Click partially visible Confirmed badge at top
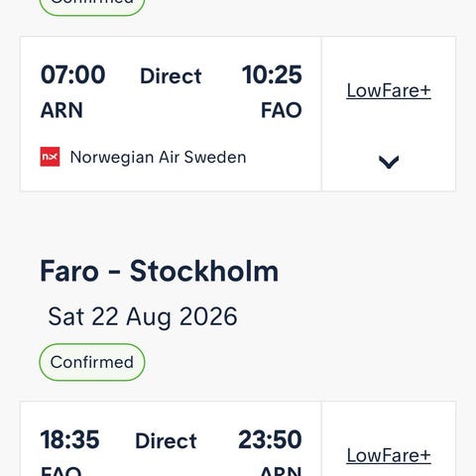The image size is (476, 476). 92,7
